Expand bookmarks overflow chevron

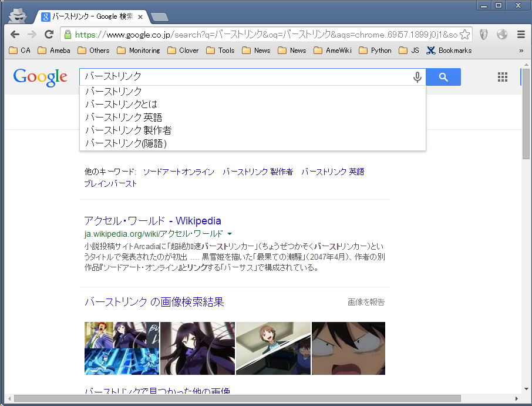click(x=521, y=51)
